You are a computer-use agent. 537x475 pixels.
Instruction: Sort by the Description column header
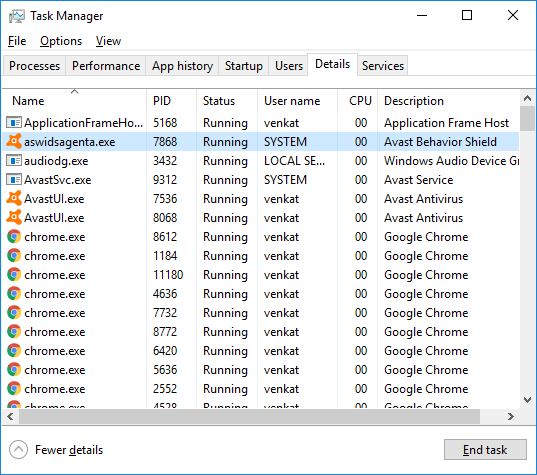click(449, 101)
